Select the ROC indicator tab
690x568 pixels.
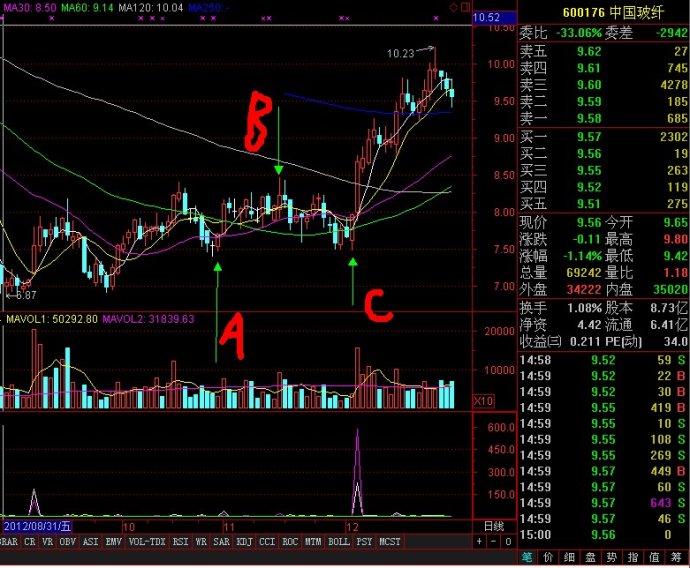pyautogui.click(x=290, y=542)
